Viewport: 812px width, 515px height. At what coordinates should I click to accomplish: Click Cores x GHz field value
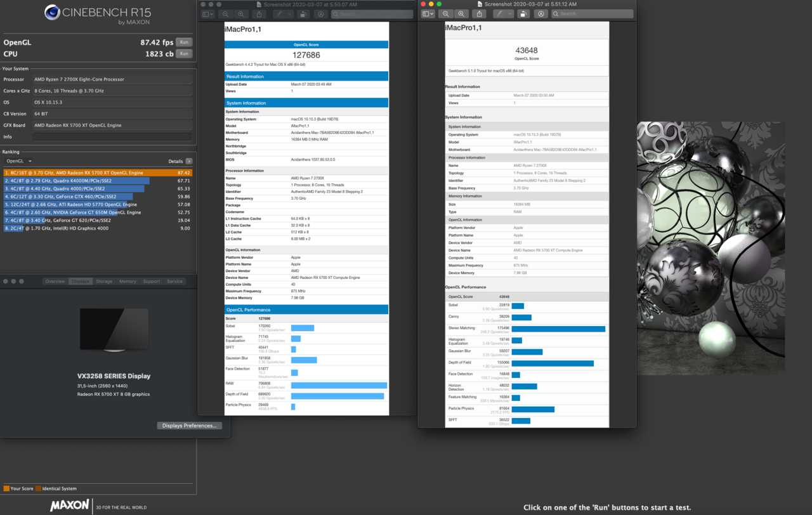click(x=112, y=91)
